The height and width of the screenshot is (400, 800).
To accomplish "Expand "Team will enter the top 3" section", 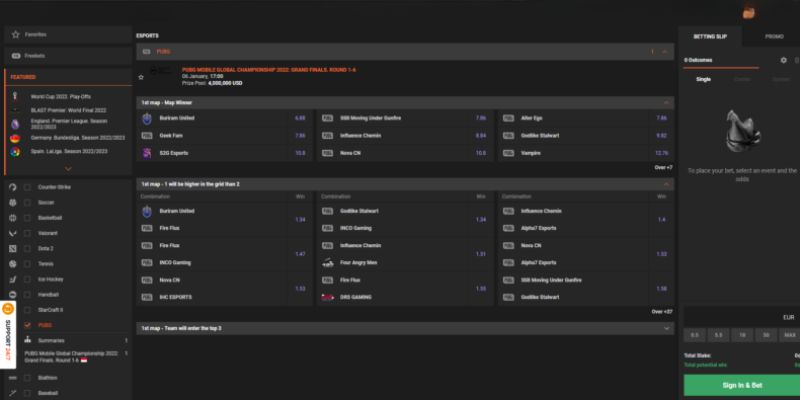I will click(x=666, y=328).
